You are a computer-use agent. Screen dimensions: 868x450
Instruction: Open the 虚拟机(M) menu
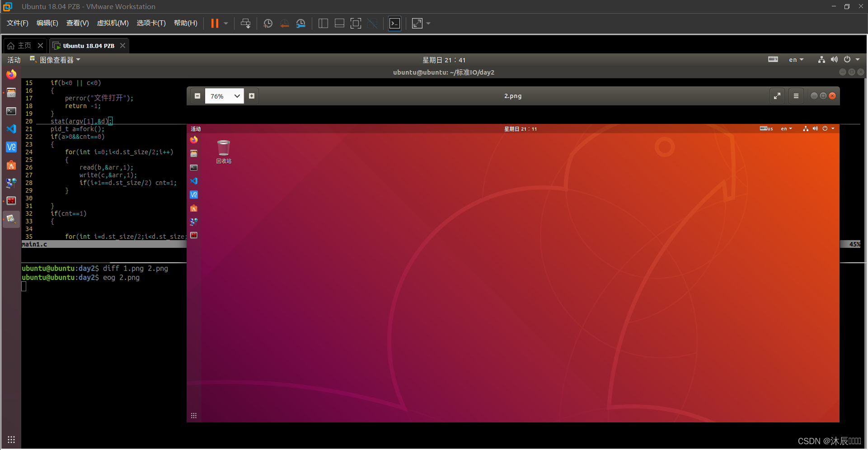pyautogui.click(x=113, y=23)
